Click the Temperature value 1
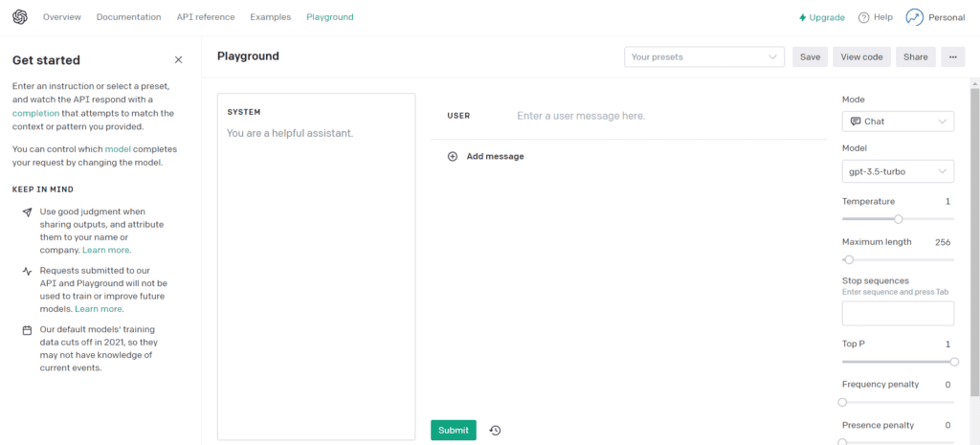980x445 pixels. click(x=947, y=201)
